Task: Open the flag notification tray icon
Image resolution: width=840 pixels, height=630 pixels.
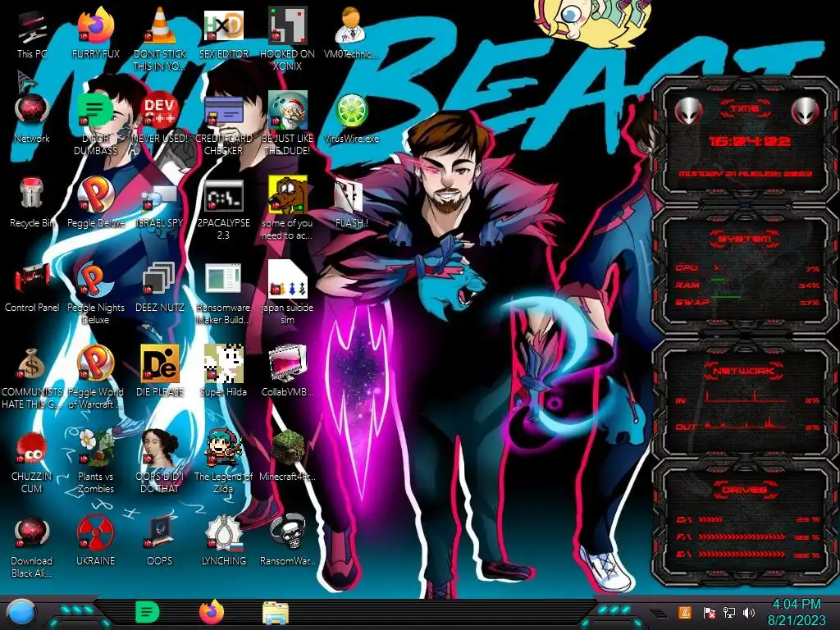Action: click(x=709, y=612)
